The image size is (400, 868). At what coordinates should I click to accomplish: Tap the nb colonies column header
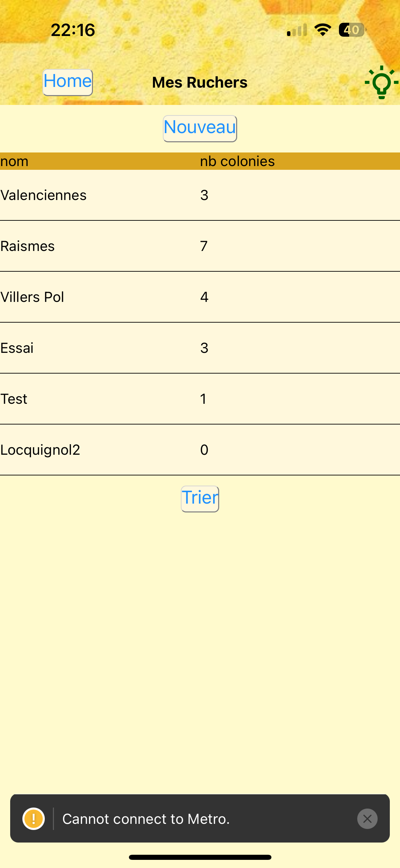pyautogui.click(x=237, y=161)
